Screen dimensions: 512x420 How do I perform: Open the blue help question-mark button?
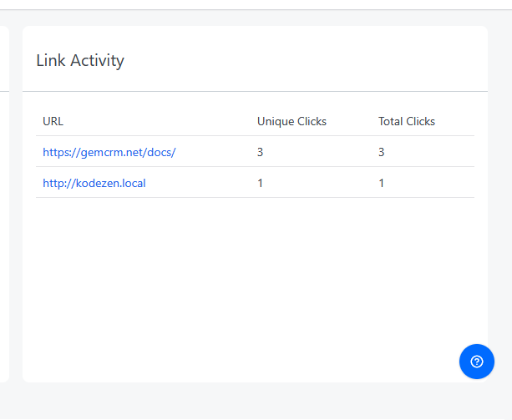[x=476, y=362]
